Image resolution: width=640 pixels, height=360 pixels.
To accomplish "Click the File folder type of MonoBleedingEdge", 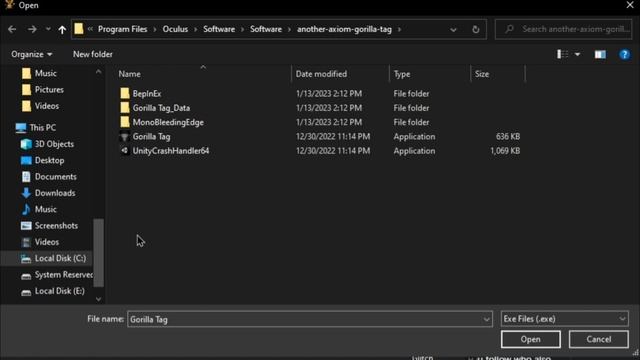I will click(411, 122).
